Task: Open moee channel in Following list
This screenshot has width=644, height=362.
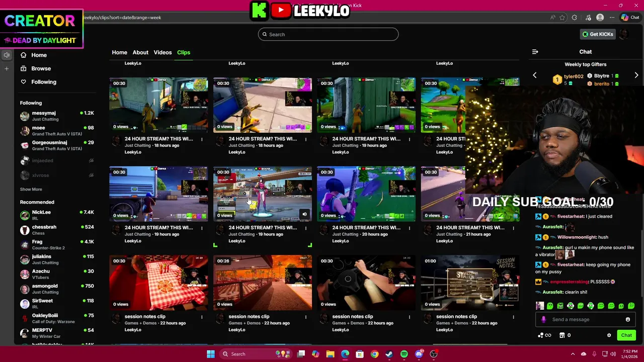Action: [x=57, y=131]
